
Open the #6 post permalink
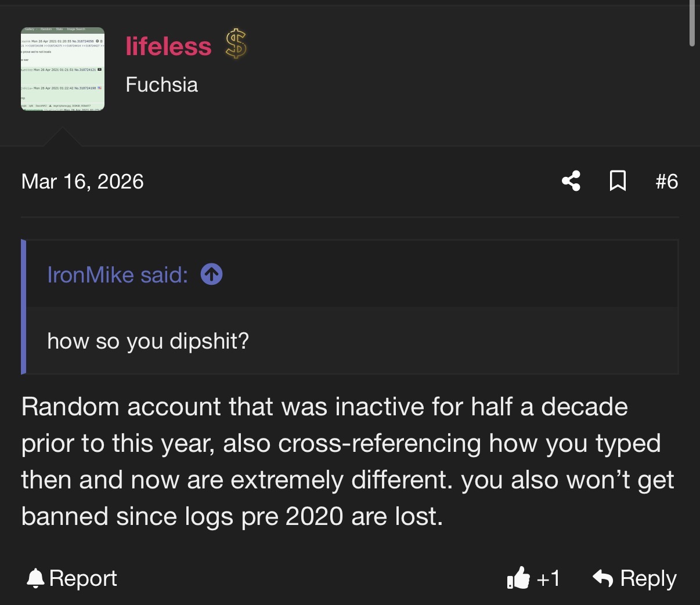point(666,182)
